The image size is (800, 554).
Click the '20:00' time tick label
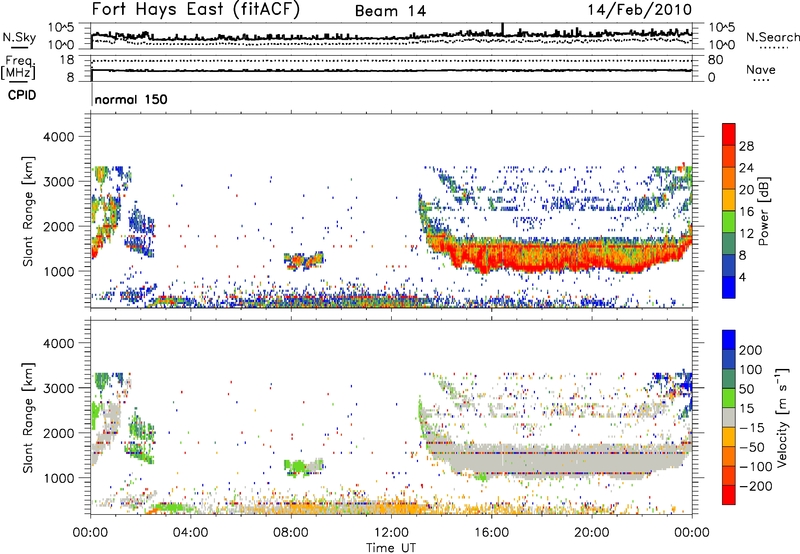coord(591,533)
